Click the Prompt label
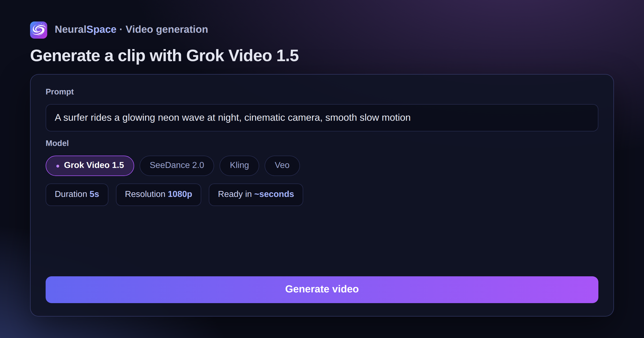 pyautogui.click(x=60, y=92)
